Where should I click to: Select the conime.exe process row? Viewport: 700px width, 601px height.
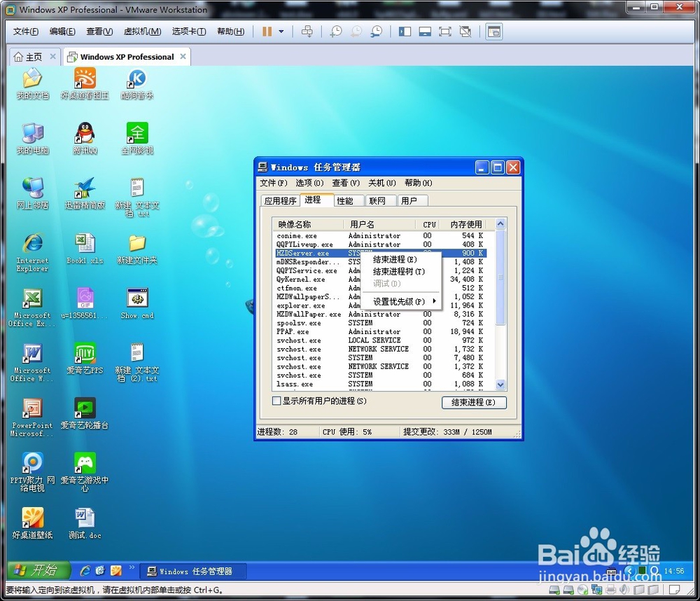click(x=379, y=235)
